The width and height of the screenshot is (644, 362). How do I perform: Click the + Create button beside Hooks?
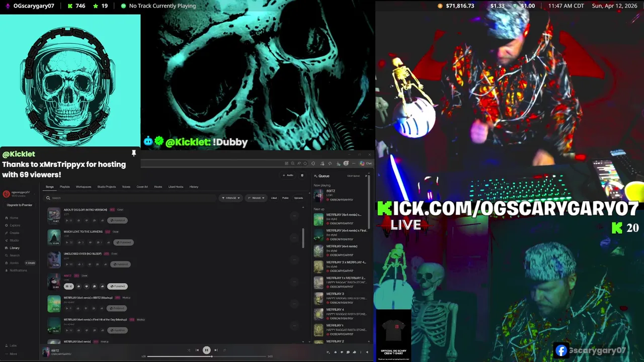click(30, 263)
